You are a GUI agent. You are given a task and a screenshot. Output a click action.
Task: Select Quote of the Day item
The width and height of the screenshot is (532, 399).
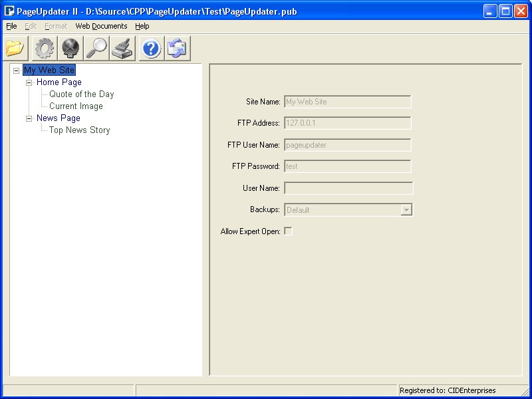(81, 94)
